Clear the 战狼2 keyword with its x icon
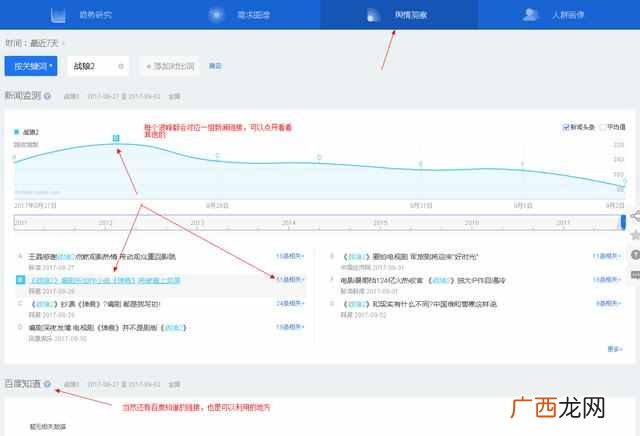The height and width of the screenshot is (436, 640). pos(121,66)
